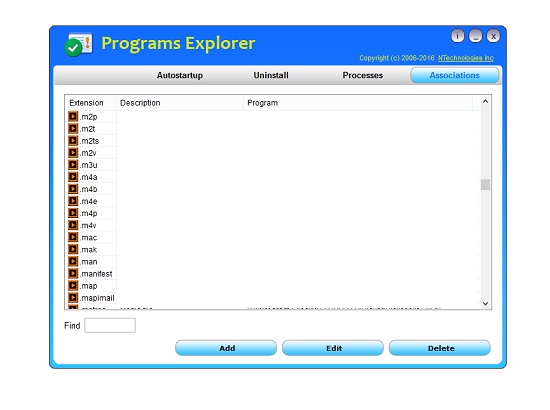The width and height of the screenshot is (550, 410).
Task: Sort by the Extension column header
Action: pos(90,103)
